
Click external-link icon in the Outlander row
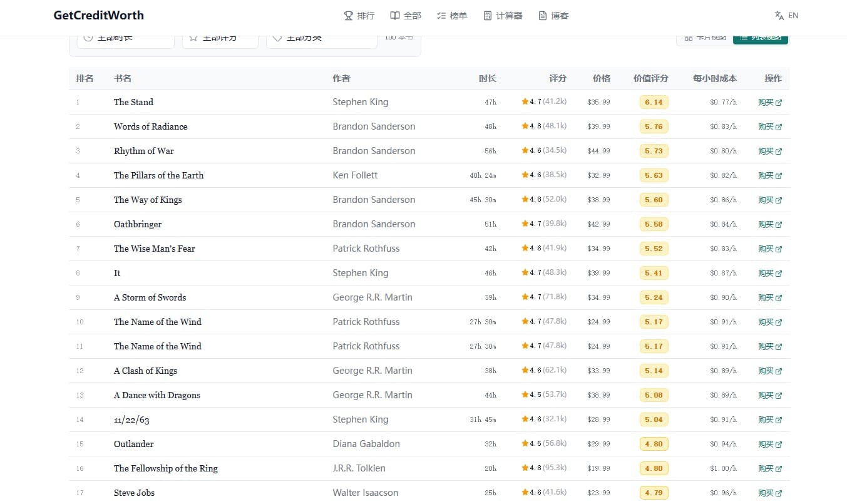click(779, 445)
